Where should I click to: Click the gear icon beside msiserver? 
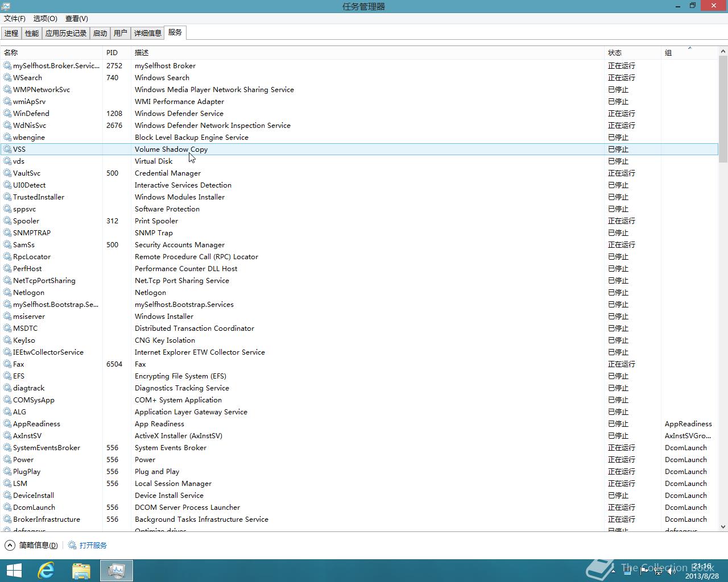tap(7, 317)
